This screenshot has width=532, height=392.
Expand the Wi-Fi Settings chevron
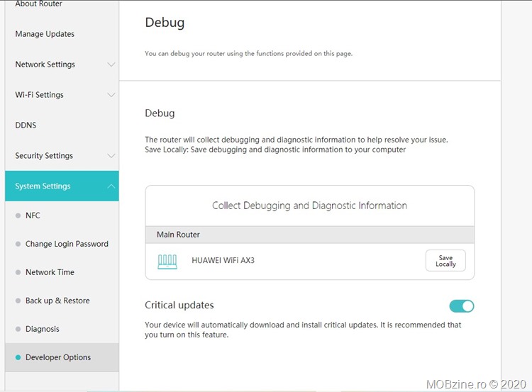pos(111,95)
